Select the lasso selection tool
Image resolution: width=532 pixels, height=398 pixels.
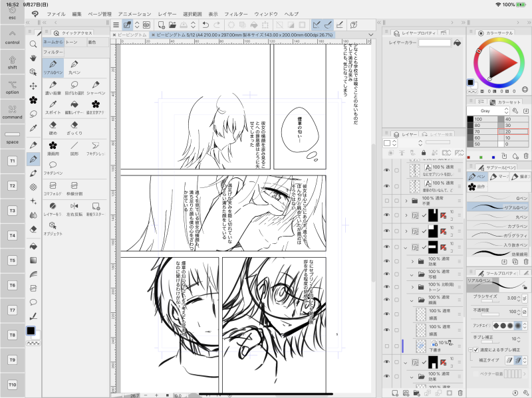click(x=33, y=114)
